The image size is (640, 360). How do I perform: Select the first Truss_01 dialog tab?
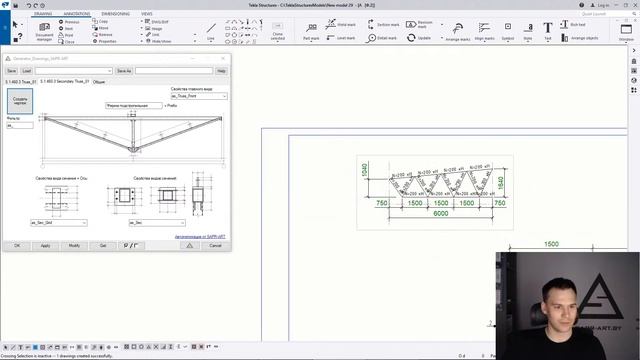[x=21, y=82]
